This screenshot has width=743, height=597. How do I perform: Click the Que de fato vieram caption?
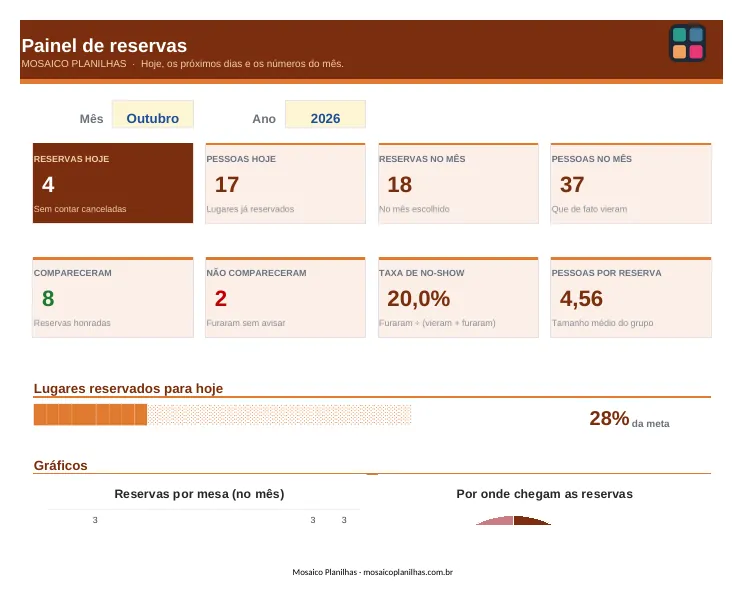[589, 209]
